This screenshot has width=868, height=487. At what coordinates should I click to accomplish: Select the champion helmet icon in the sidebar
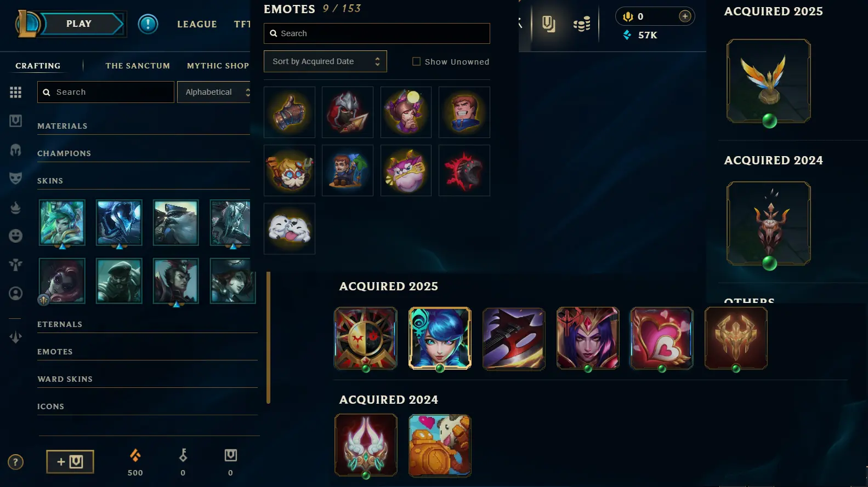coord(16,150)
